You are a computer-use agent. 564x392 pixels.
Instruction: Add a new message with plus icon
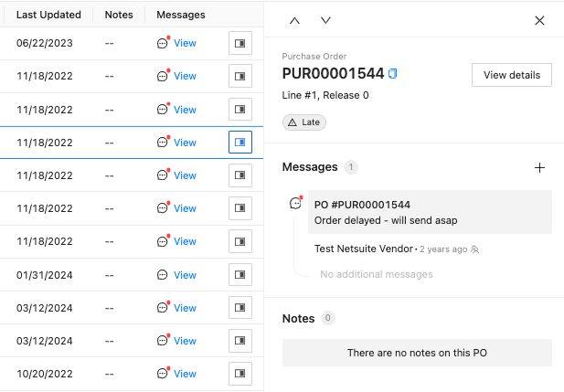tap(539, 167)
